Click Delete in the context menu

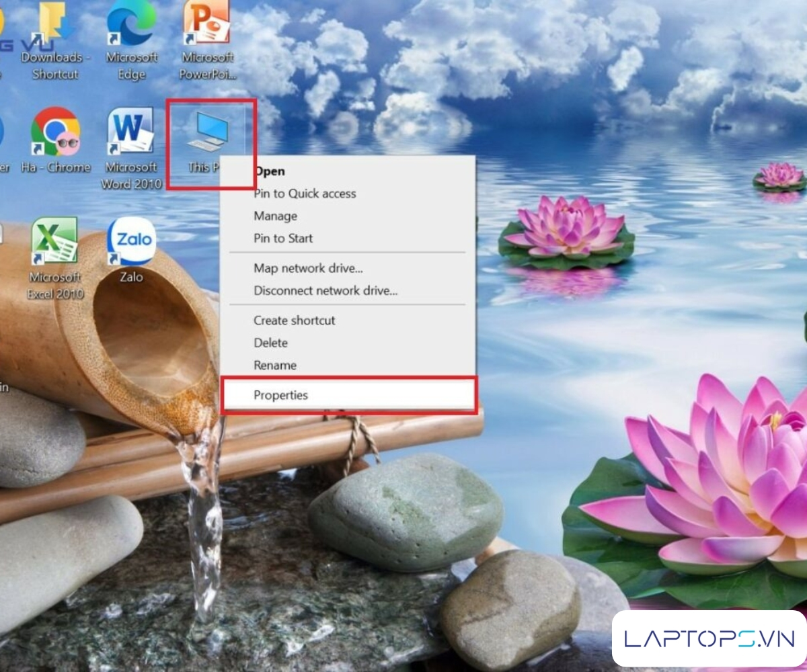point(270,343)
